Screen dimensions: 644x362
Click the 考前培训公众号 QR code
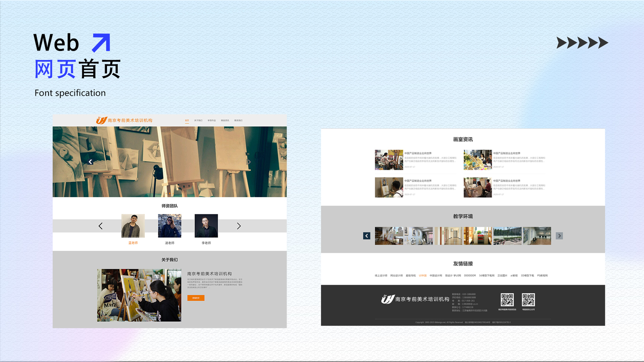[528, 300]
